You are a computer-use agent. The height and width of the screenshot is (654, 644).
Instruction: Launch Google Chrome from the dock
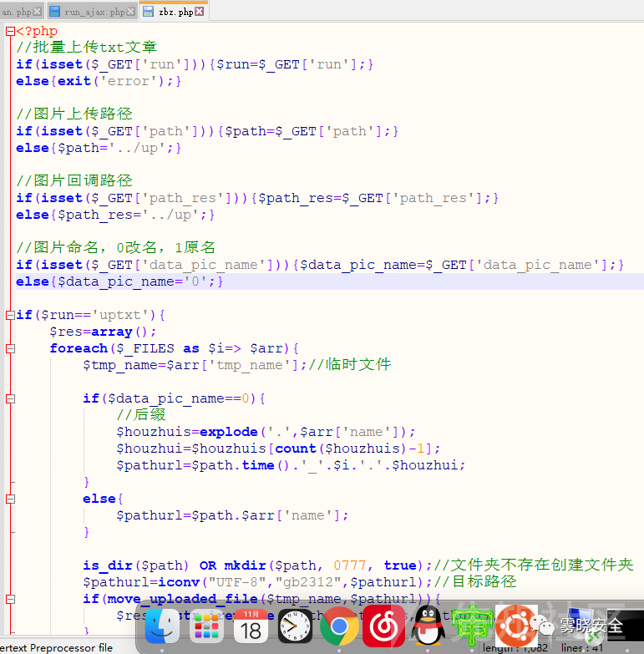coord(339,626)
